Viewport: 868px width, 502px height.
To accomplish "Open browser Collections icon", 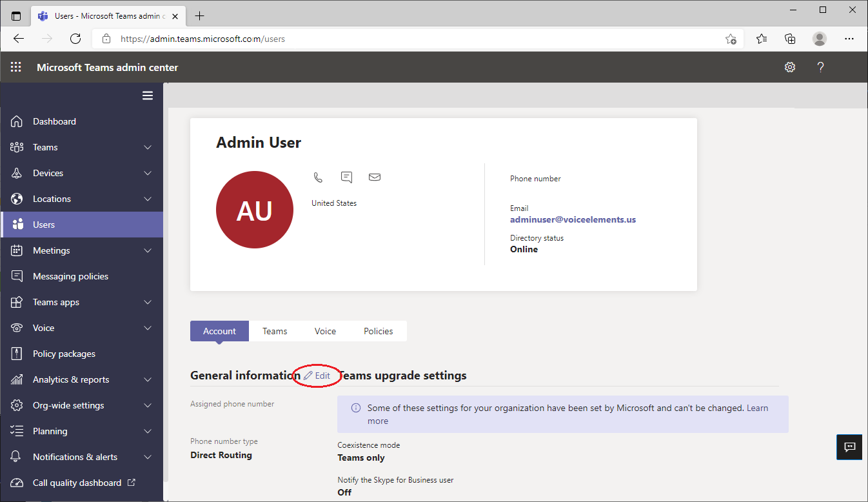I will point(790,39).
